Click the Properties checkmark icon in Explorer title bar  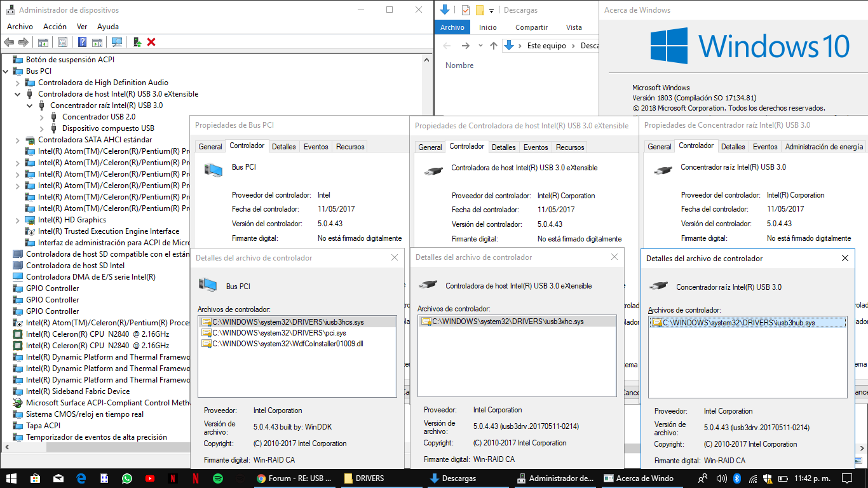coord(466,10)
